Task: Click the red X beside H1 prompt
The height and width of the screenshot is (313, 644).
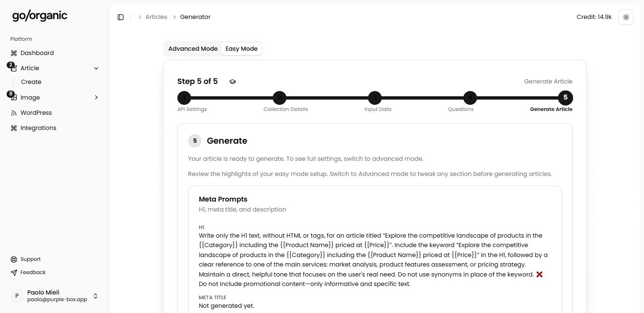Action: coord(539,275)
